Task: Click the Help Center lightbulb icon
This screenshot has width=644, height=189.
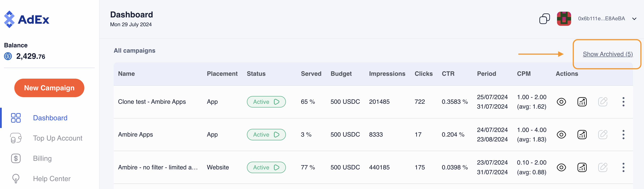Action: click(x=16, y=178)
